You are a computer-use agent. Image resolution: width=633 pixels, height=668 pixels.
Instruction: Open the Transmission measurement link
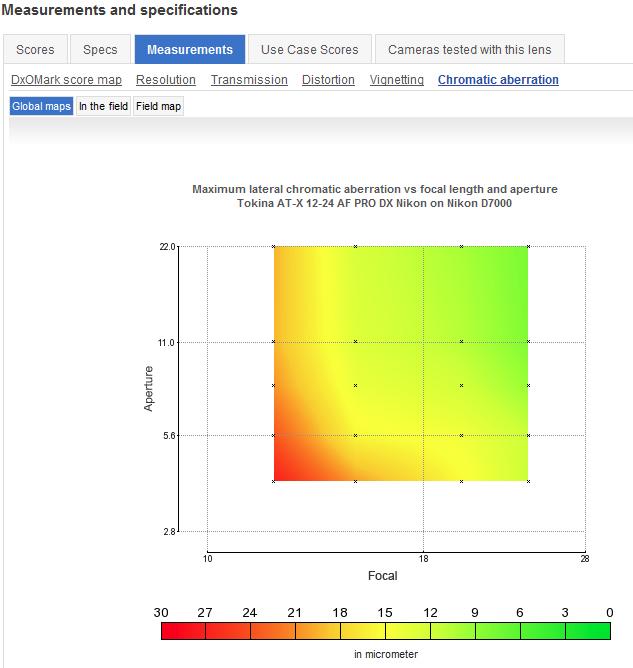249,80
